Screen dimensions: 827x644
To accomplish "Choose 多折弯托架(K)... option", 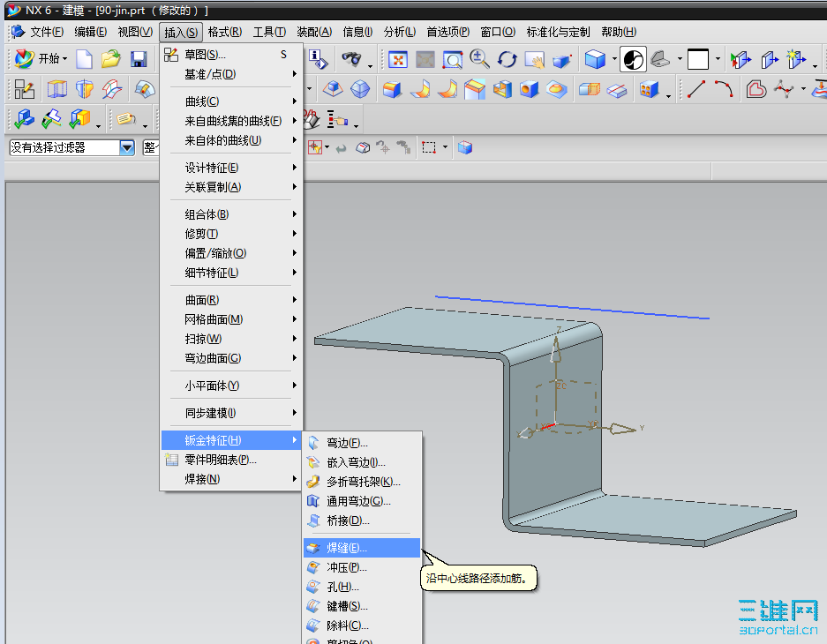I will pos(362,482).
